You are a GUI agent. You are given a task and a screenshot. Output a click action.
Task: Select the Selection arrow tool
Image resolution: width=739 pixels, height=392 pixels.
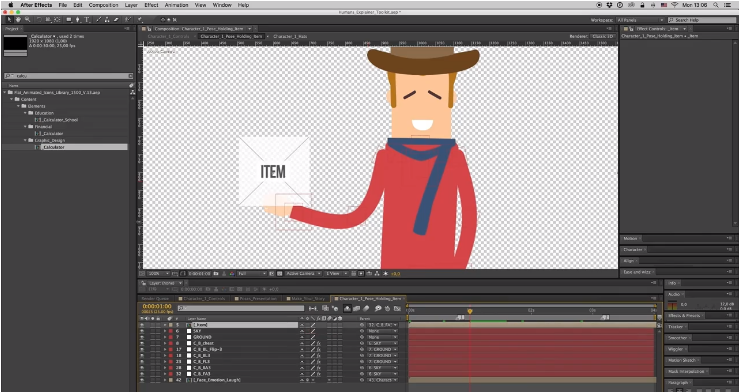tap(9, 20)
